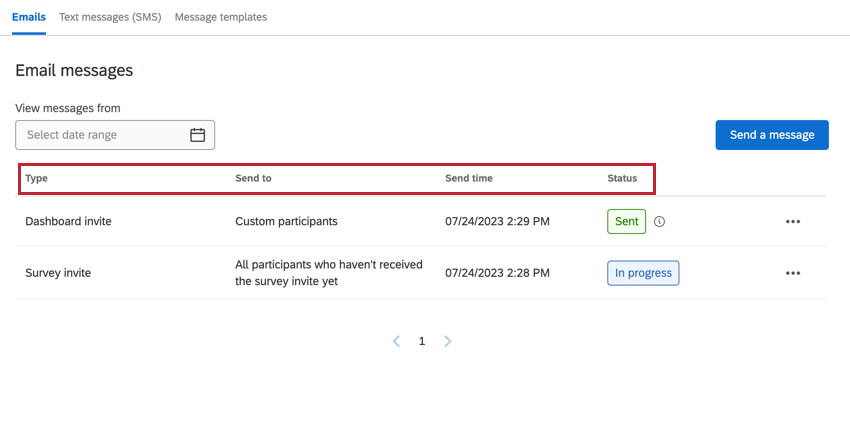This screenshot has height=425, width=850.
Task: Click the In progress status badge
Action: tap(643, 273)
